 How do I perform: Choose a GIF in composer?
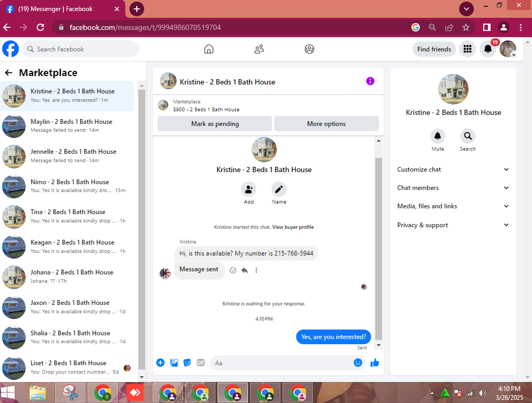tap(201, 363)
